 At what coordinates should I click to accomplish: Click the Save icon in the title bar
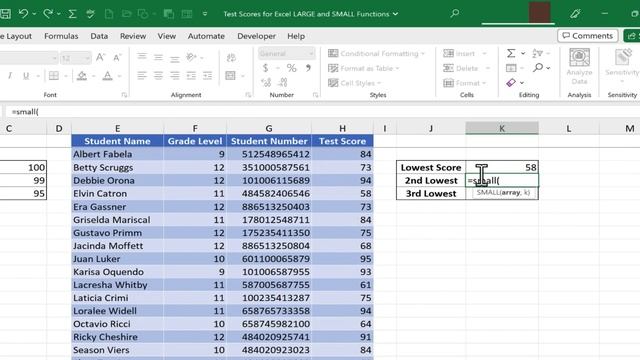tap(5, 14)
